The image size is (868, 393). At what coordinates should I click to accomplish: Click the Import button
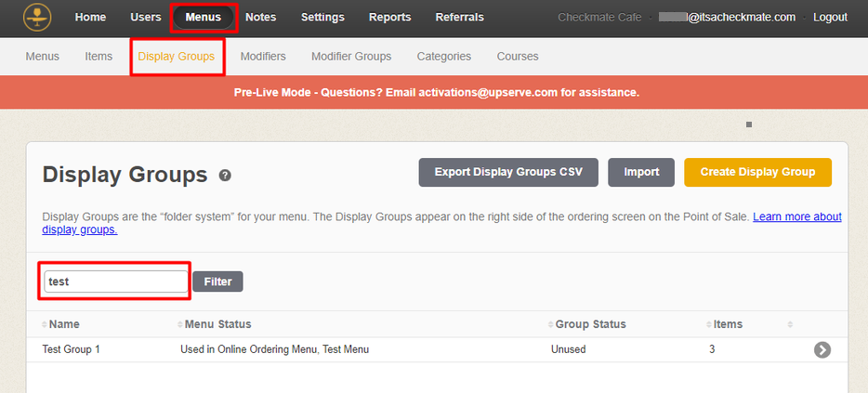pyautogui.click(x=641, y=172)
